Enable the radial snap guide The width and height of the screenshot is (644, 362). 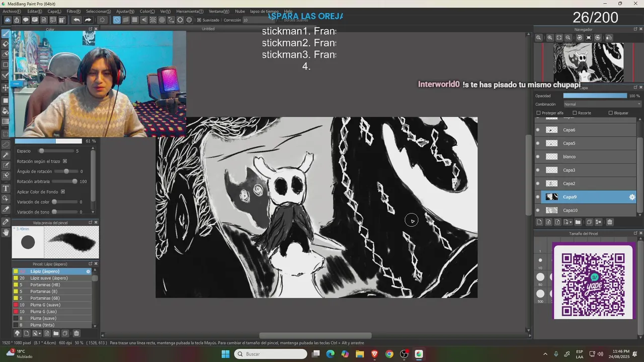pos(153,20)
